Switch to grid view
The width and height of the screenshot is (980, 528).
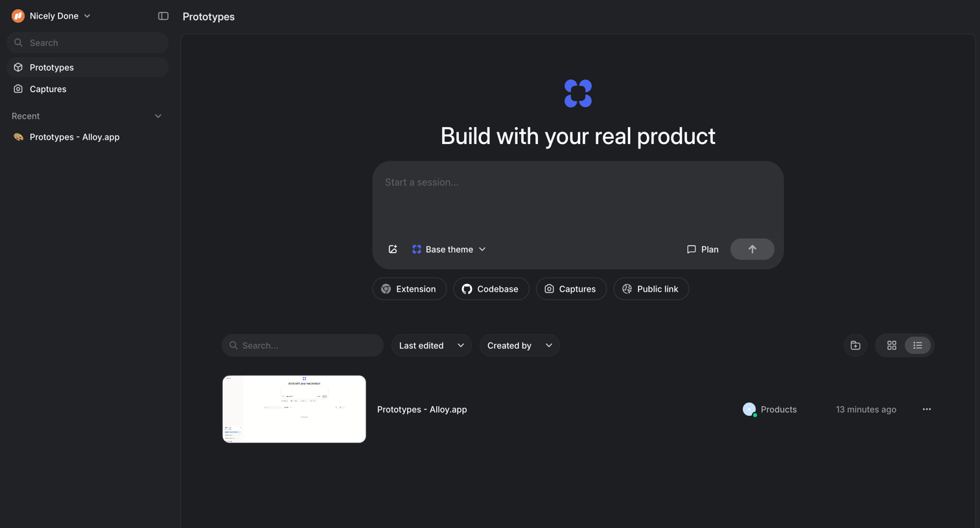tap(892, 345)
